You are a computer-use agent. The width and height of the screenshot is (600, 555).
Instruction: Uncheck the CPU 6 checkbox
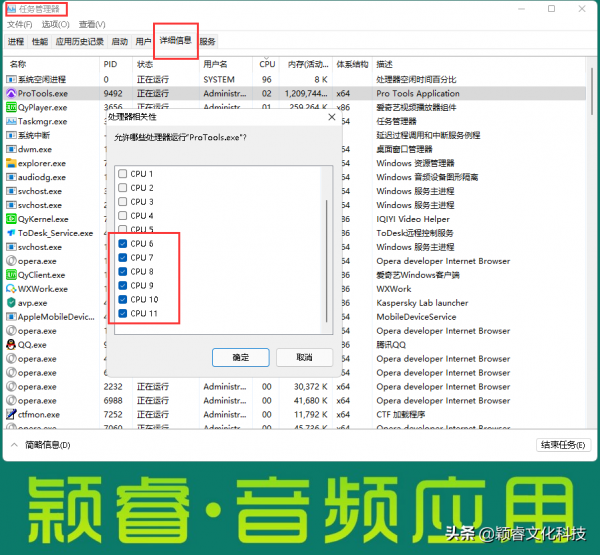tap(122, 243)
